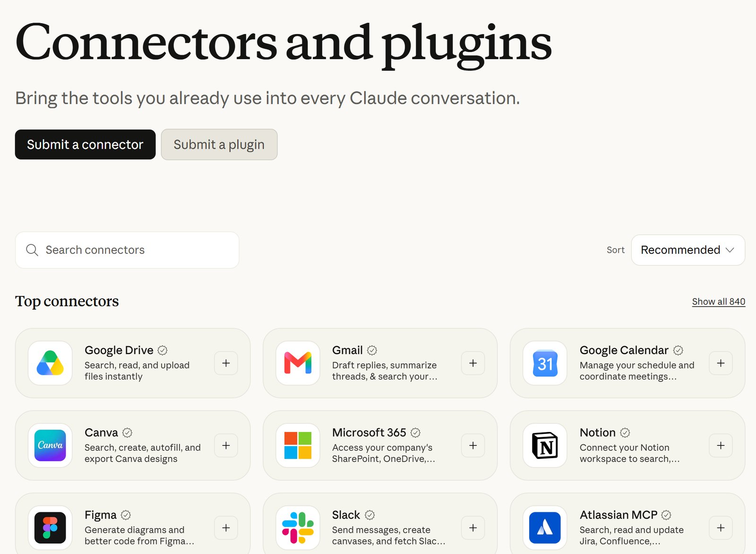Open the Show all 840 link
Image resolution: width=756 pixels, height=554 pixels.
pyautogui.click(x=719, y=302)
